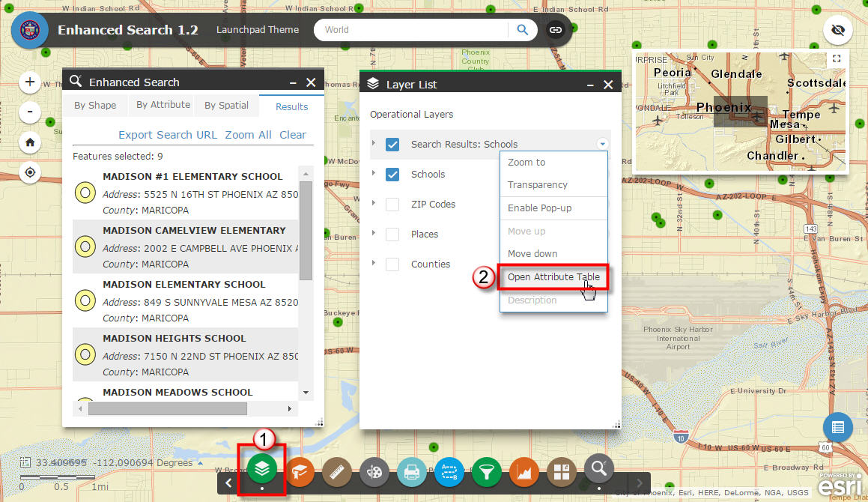This screenshot has width=868, height=502.
Task: Open the blue A-to-B directions widget
Action: 449,472
